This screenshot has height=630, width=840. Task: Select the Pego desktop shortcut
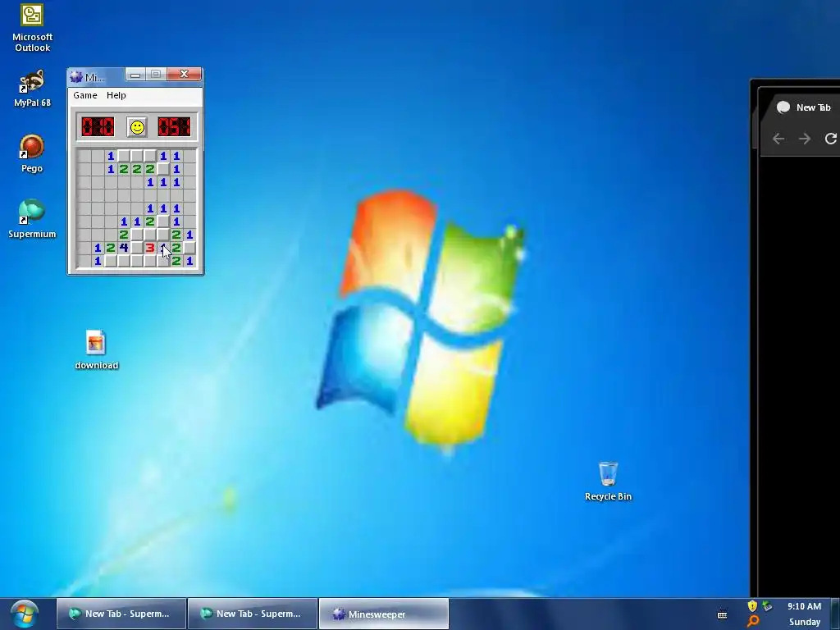pos(32,153)
